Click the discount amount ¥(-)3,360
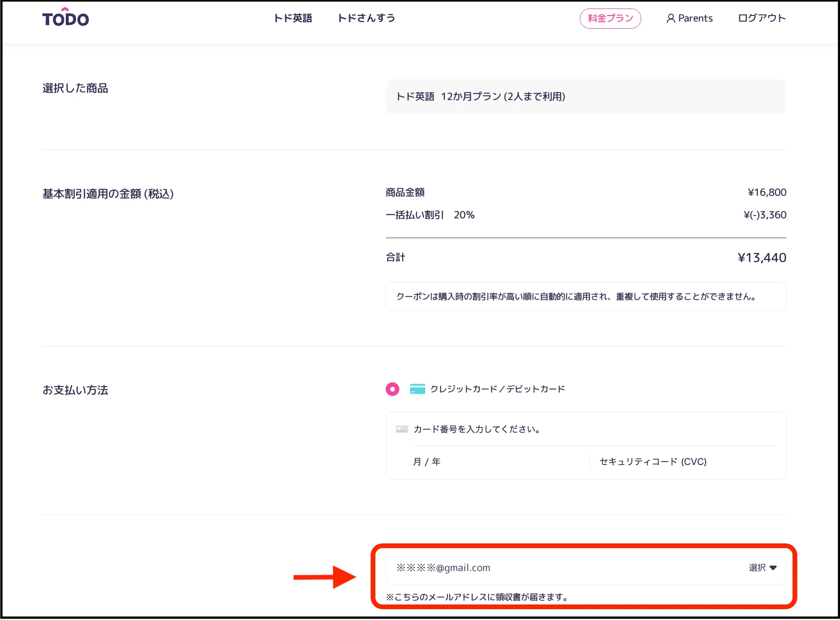This screenshot has height=620, width=840. pos(765,215)
